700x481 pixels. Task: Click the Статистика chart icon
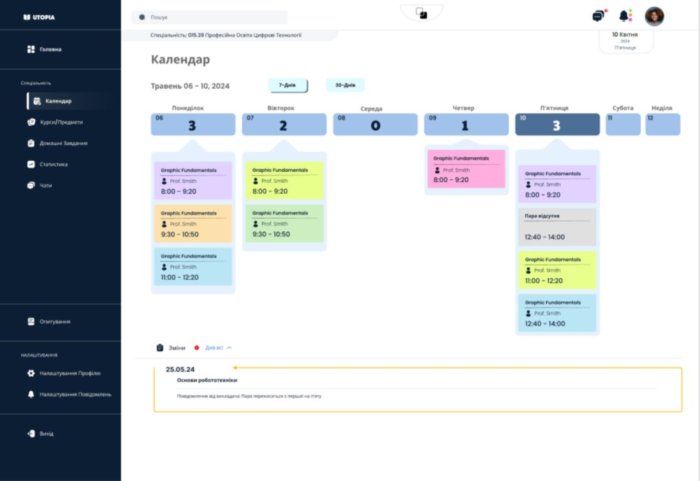(32, 164)
